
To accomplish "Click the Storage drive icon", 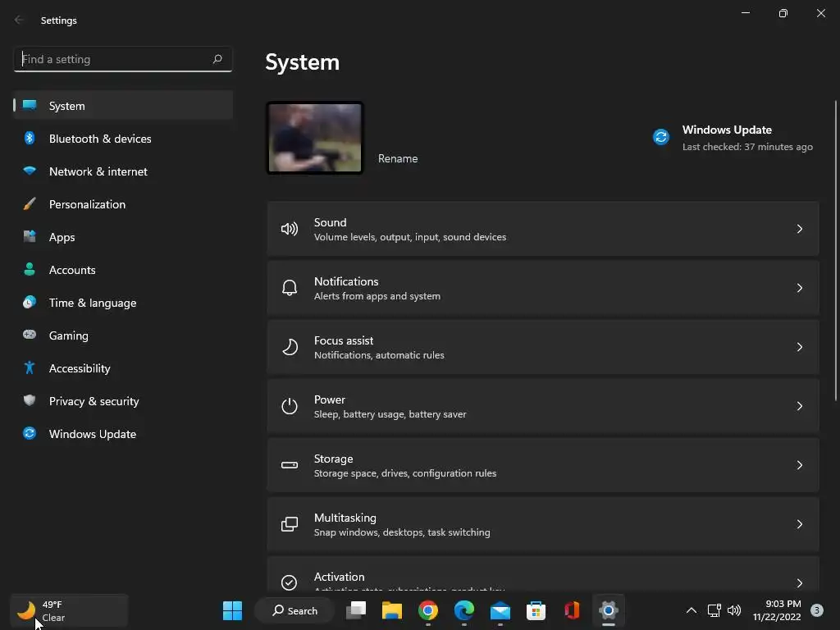I will [290, 465].
